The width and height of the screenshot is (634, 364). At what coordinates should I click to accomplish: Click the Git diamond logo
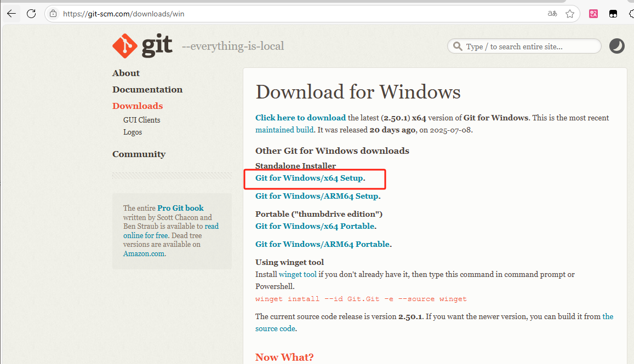click(x=124, y=45)
